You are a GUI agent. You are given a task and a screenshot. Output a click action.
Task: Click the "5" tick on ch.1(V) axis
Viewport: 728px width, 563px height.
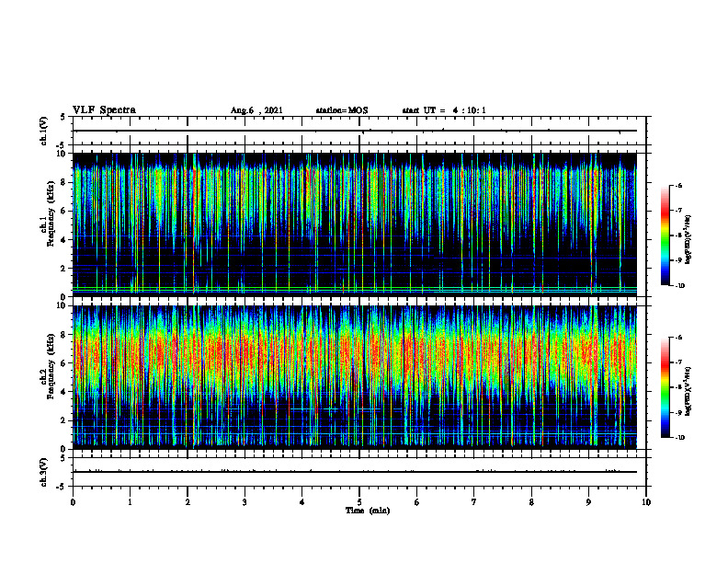[63, 117]
